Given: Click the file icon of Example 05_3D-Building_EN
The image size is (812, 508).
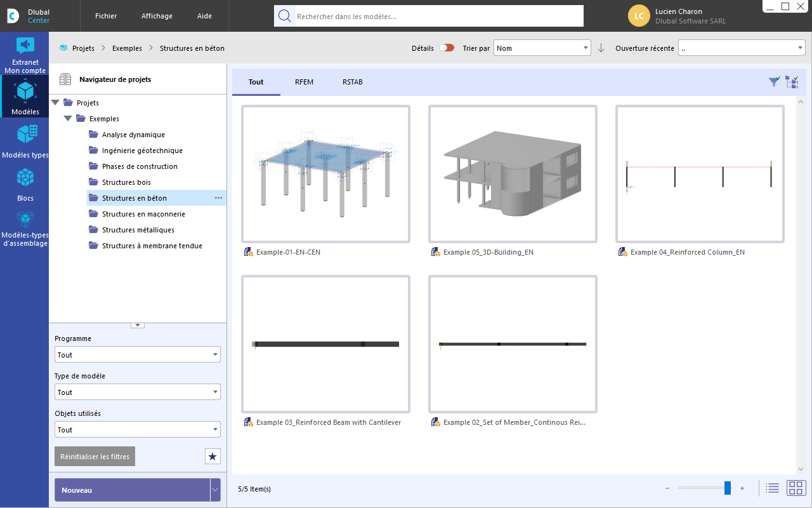Looking at the screenshot, I should coord(436,252).
